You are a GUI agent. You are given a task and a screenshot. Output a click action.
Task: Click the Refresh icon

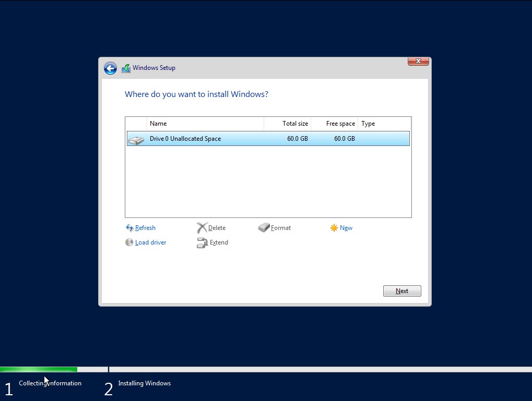pyautogui.click(x=129, y=227)
